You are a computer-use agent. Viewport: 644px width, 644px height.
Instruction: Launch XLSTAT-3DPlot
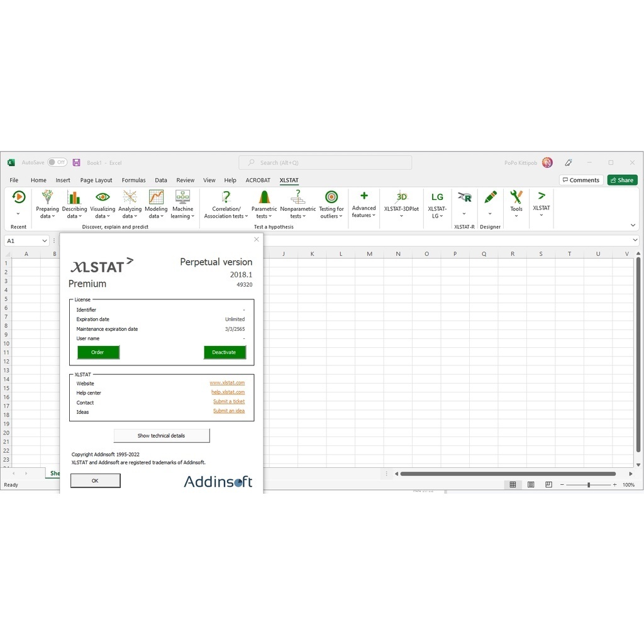(x=401, y=204)
